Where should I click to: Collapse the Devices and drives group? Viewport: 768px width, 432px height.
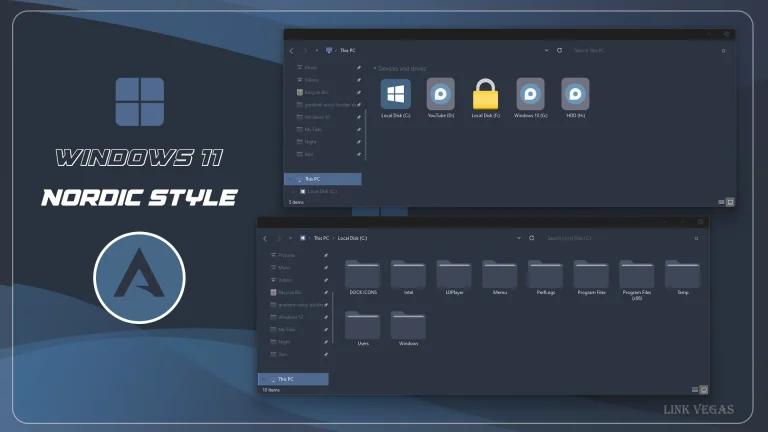click(x=375, y=69)
